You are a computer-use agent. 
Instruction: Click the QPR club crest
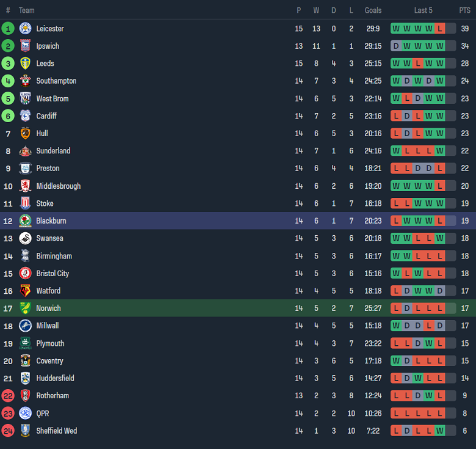click(x=25, y=413)
